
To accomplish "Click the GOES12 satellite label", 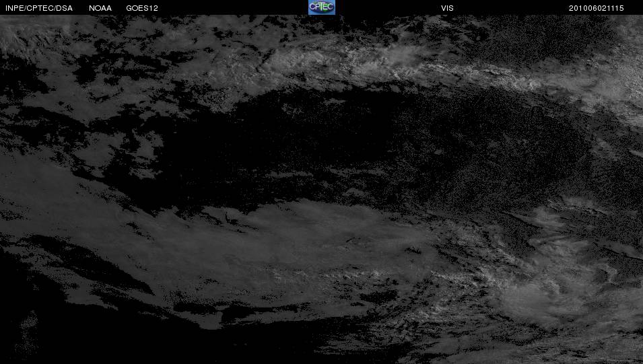I will click(x=142, y=8).
